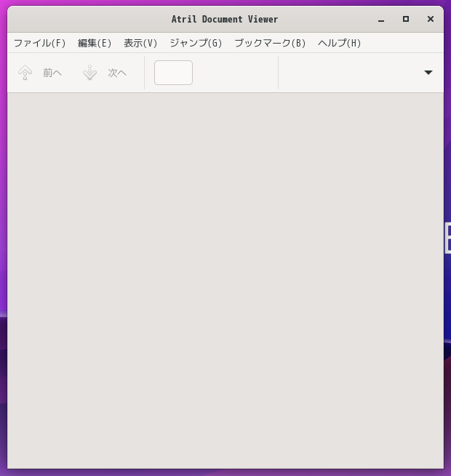Click the 次へ down-arrow icon
Viewport: 451px width, 476px height.
[89, 73]
